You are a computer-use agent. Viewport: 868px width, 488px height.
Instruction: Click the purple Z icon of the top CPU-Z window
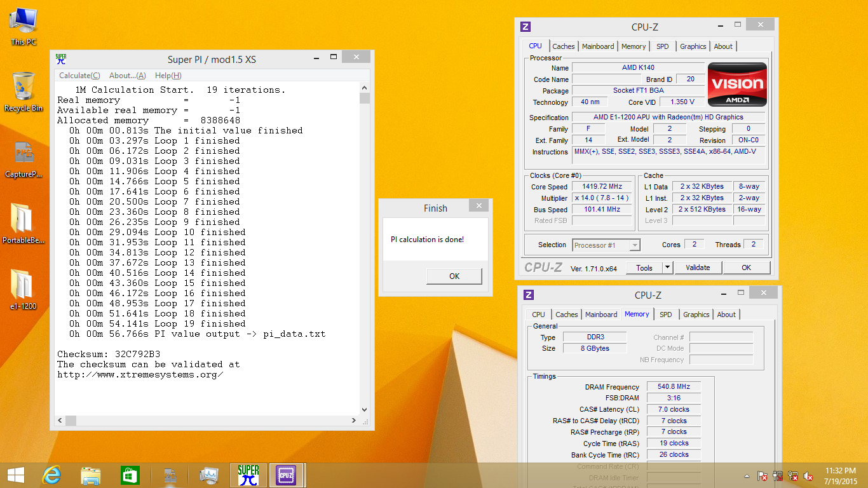click(x=526, y=27)
